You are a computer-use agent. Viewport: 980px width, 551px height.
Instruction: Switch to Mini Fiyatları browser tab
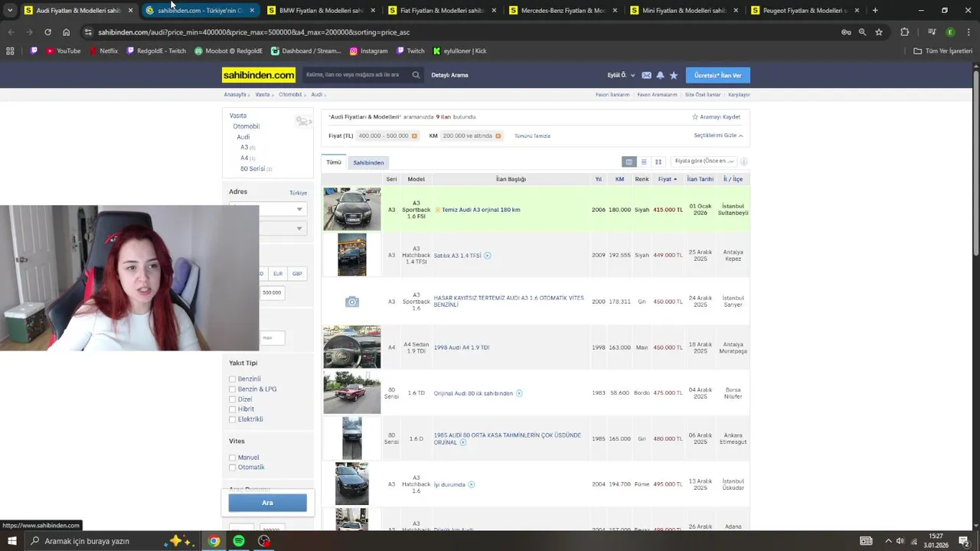[684, 11]
